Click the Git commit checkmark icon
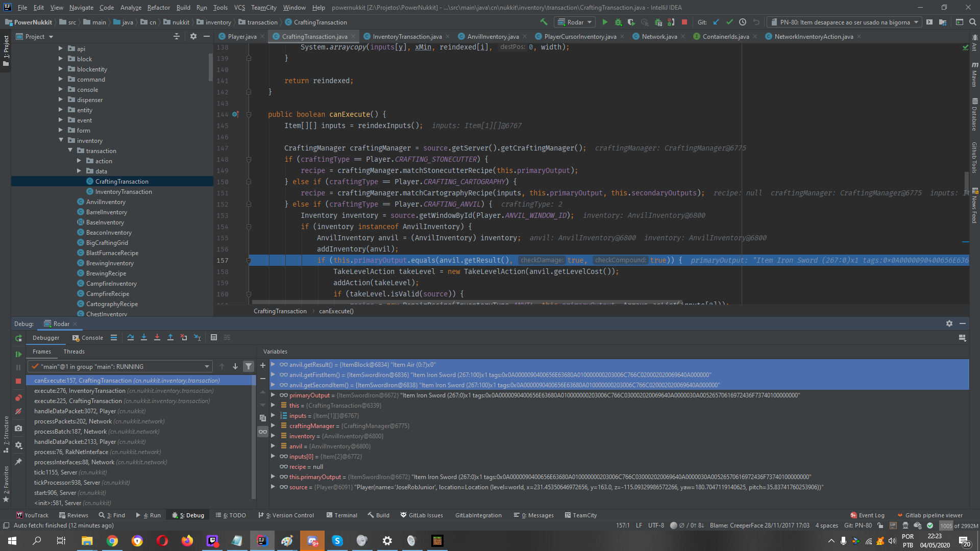980x551 pixels. 729,22
